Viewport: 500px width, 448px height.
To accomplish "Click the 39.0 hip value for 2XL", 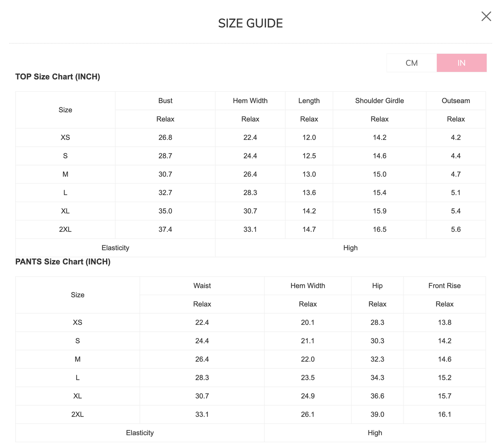I will click(x=377, y=414).
